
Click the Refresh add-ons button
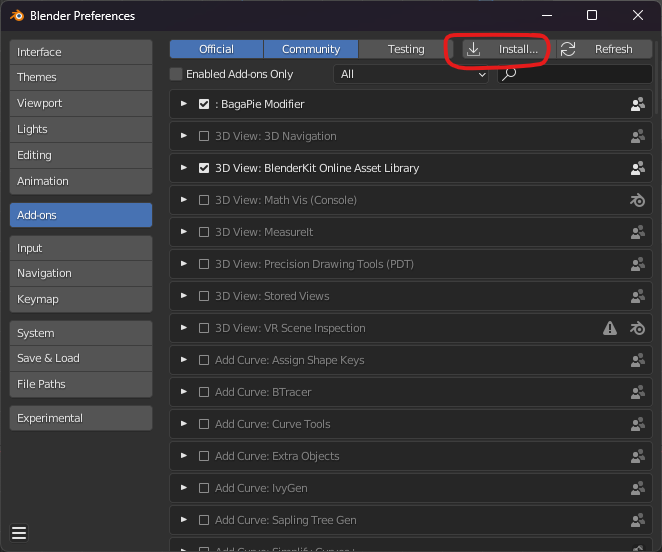(605, 49)
